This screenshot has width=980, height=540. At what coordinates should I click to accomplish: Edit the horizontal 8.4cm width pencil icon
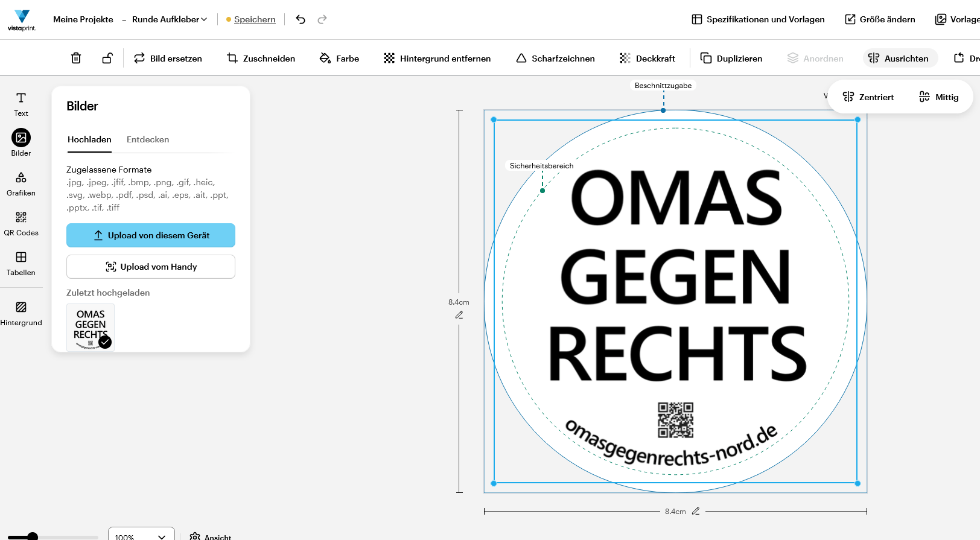click(x=696, y=511)
